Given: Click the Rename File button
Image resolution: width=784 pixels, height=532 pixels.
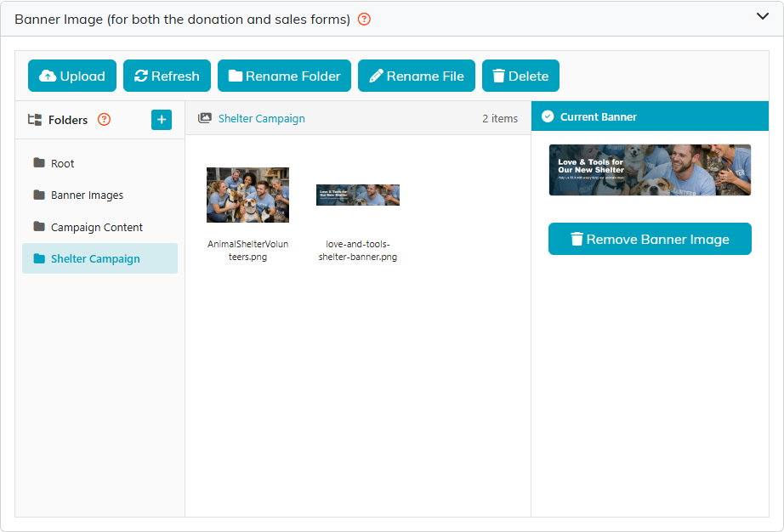Looking at the screenshot, I should point(417,76).
